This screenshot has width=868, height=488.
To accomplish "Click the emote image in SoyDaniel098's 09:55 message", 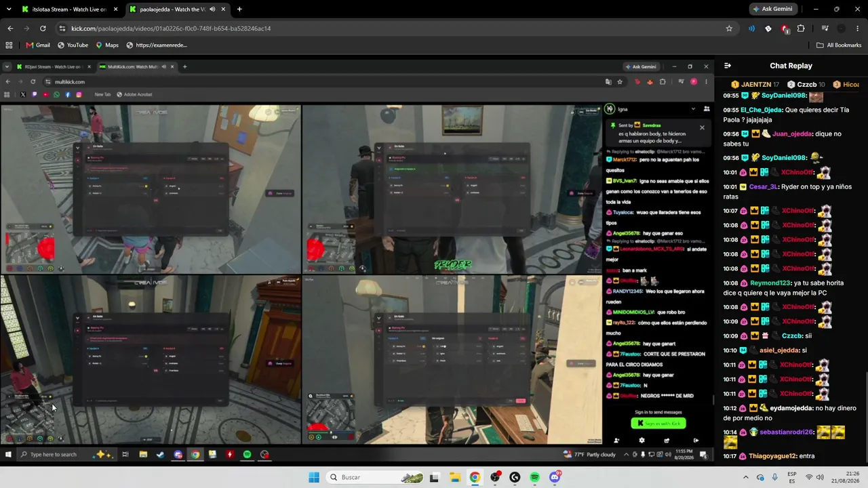I will click(816, 96).
